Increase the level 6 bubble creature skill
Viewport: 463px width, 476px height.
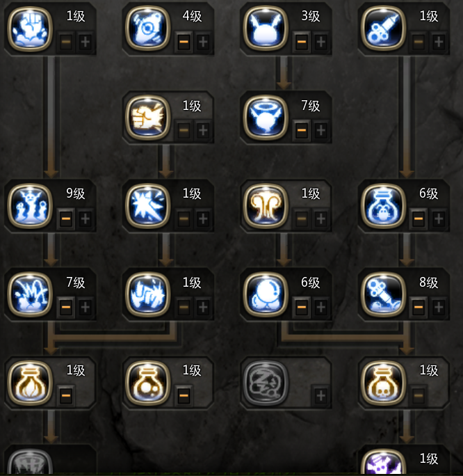click(x=320, y=307)
